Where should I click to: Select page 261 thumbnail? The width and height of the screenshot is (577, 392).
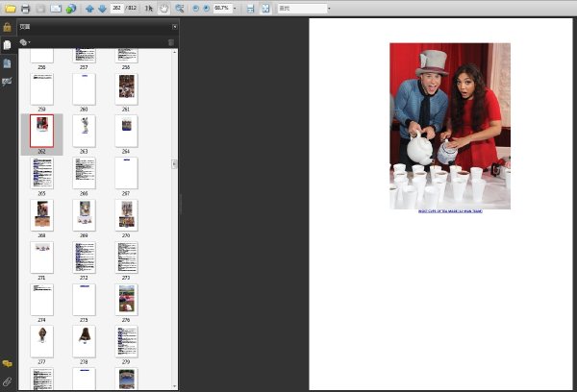tap(126, 89)
